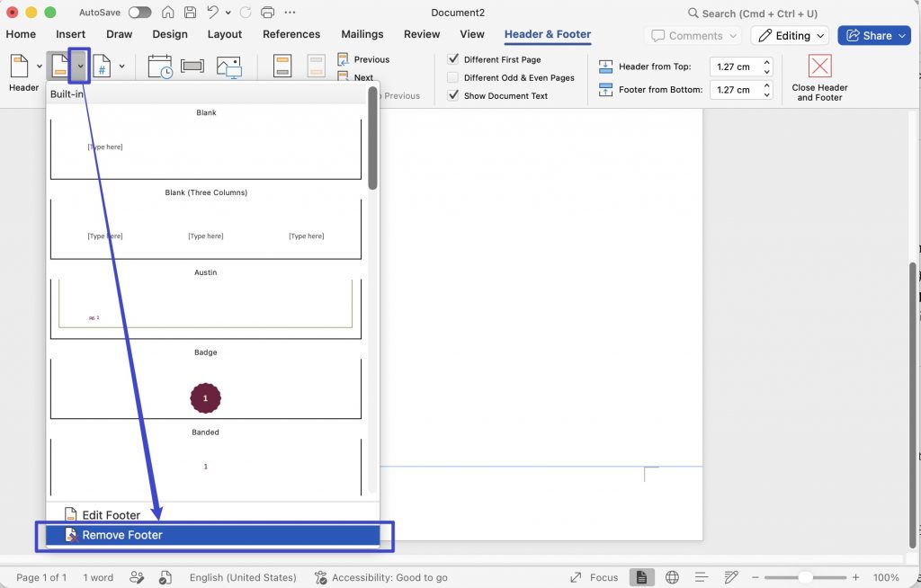Click the Print icon
Viewport: 921px width, 588px height.
pyautogui.click(x=267, y=13)
